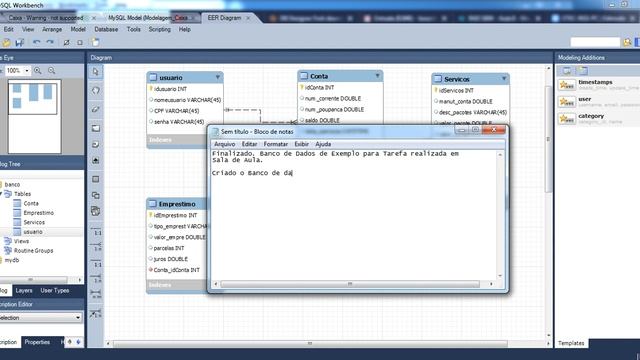Select n:m relationship tool
640x360 pixels.
pyautogui.click(x=96, y=294)
